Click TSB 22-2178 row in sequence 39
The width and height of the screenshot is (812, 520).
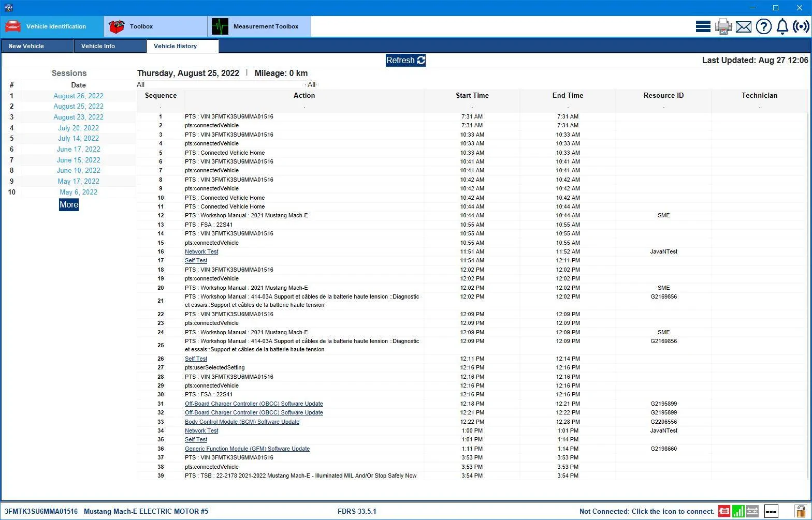pos(300,476)
